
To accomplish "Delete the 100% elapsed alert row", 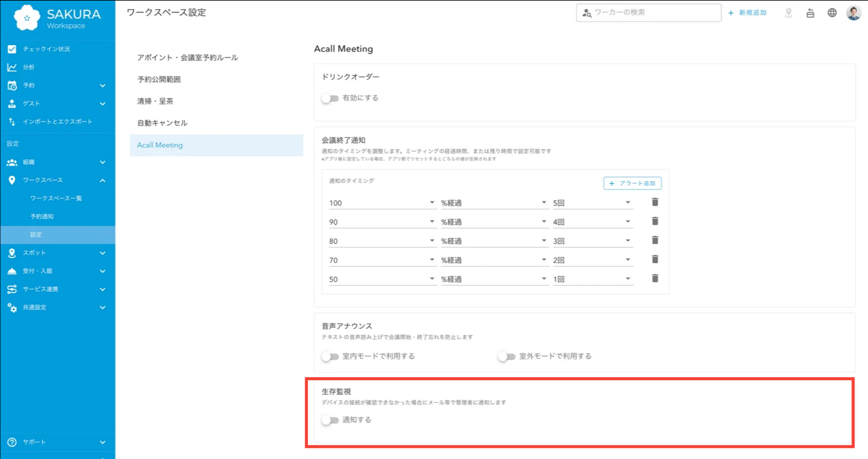I will click(655, 202).
